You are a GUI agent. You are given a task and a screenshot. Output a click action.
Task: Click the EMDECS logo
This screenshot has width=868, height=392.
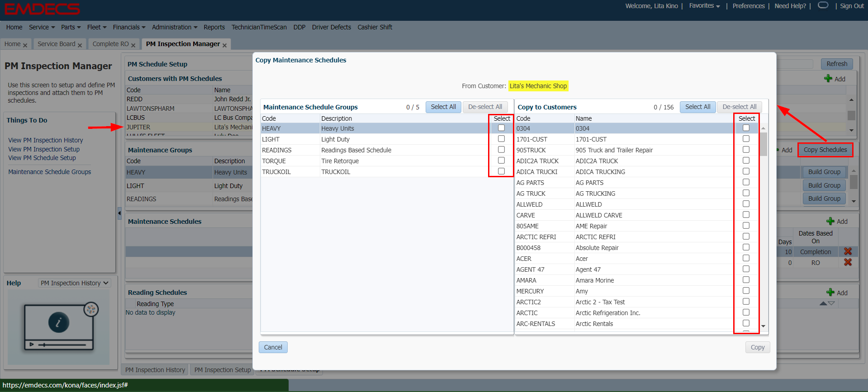tap(42, 9)
